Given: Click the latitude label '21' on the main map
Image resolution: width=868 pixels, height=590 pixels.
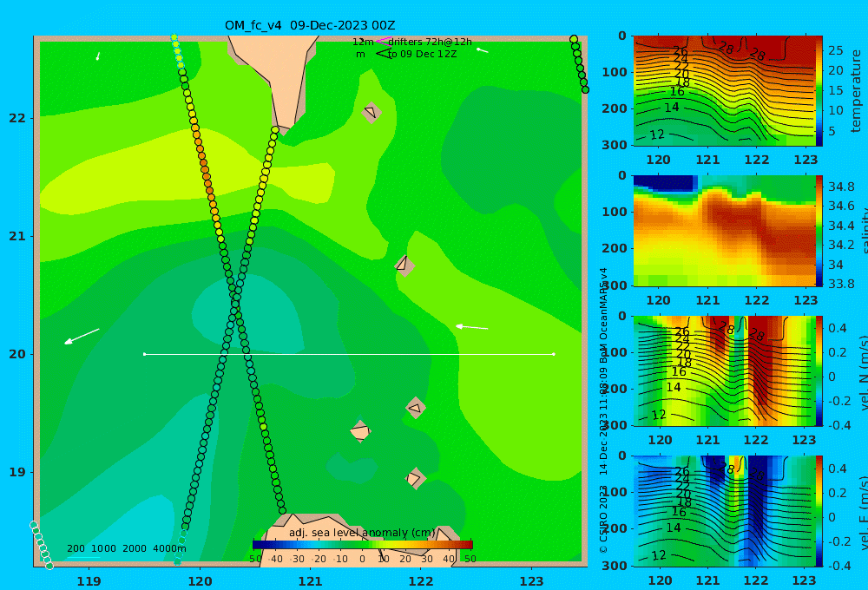Looking at the screenshot, I should 17,236.
